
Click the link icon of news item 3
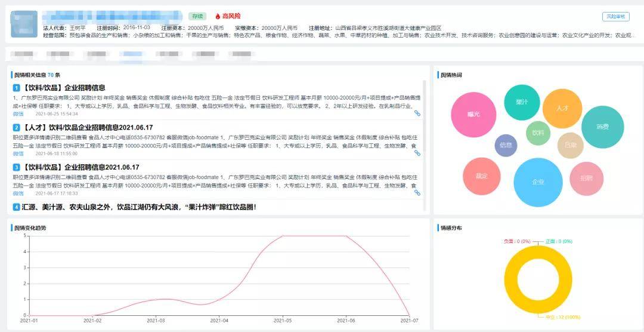pos(417,193)
